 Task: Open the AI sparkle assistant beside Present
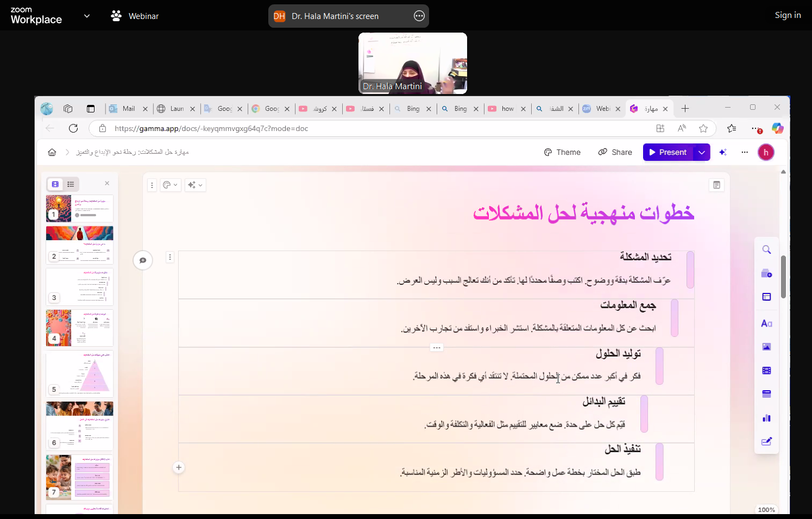[x=723, y=152]
